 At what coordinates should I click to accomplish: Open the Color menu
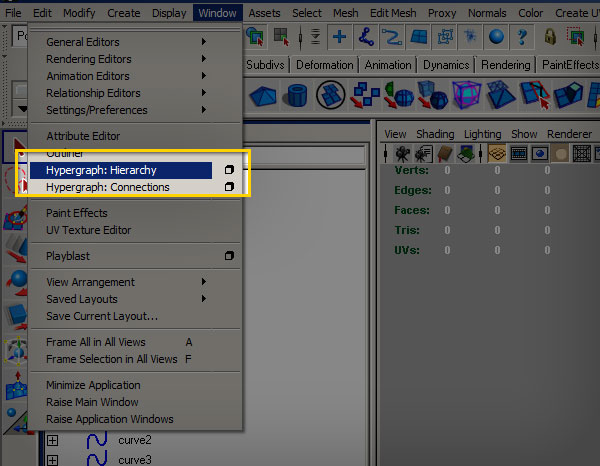530,13
